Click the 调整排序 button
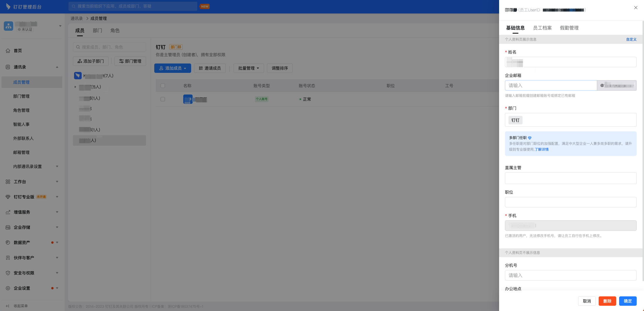 pyautogui.click(x=280, y=68)
